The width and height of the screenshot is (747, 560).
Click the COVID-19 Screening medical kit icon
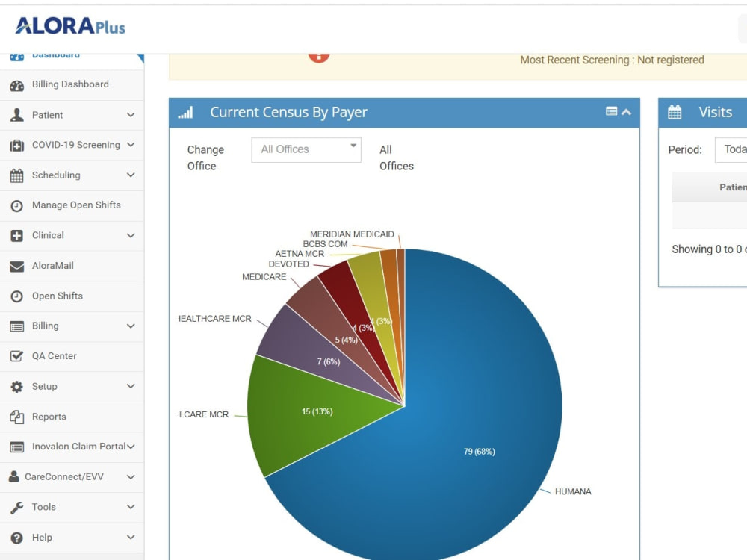click(x=16, y=146)
